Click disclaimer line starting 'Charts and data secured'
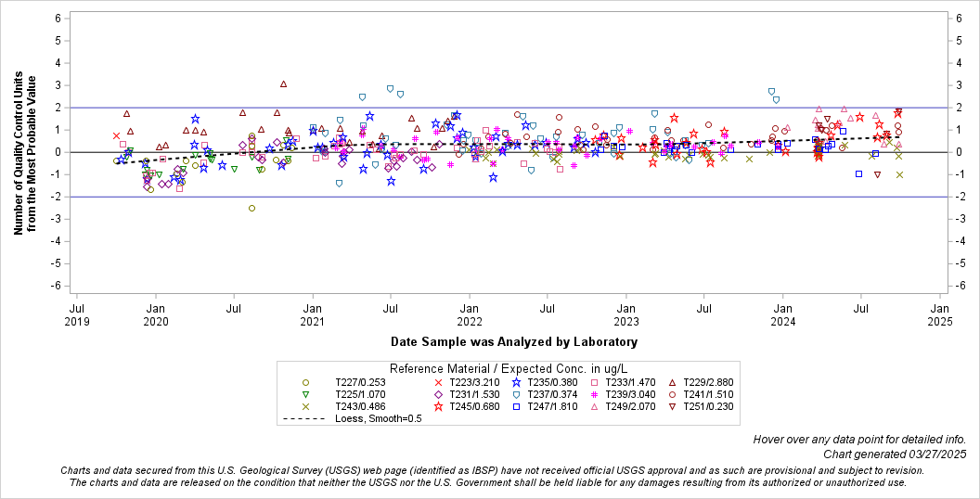This screenshot has height=499, width=980. [x=492, y=470]
